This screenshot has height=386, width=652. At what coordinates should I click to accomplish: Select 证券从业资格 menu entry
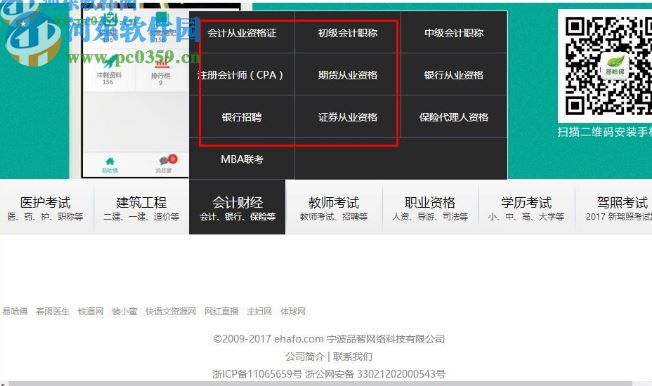pos(348,117)
